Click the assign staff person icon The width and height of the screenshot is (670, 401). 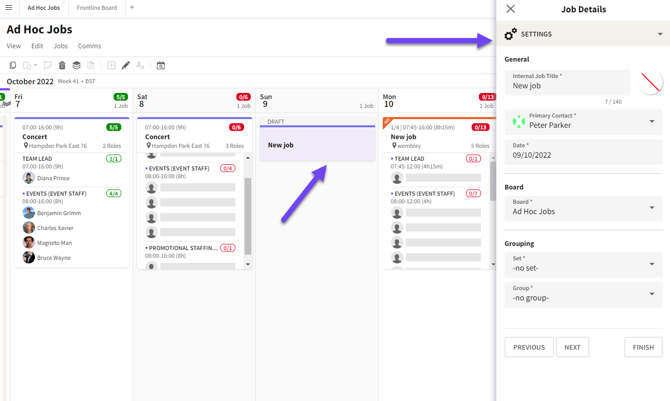click(140, 65)
